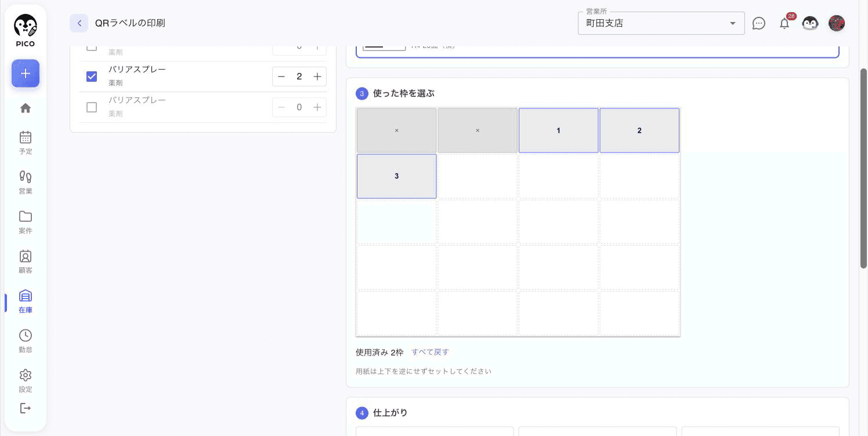This screenshot has height=436, width=868.
Task: Click the logout icon in sidebar
Action: 26,408
